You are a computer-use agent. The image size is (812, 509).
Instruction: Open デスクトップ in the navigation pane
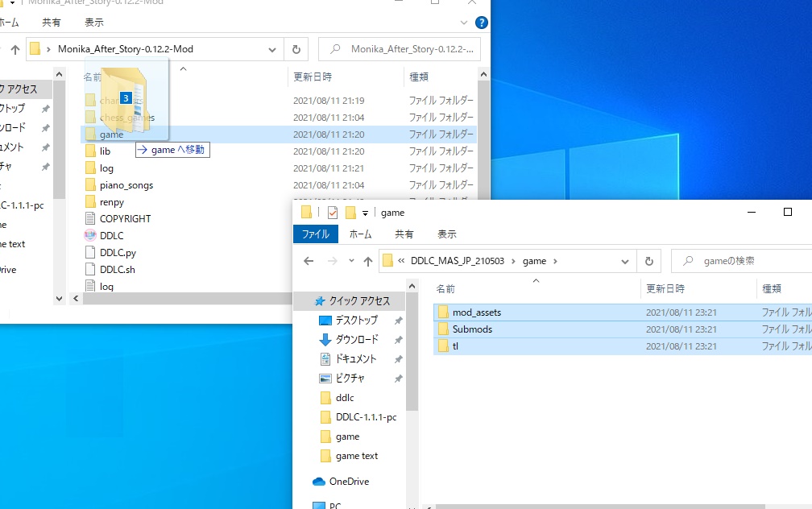tap(356, 320)
